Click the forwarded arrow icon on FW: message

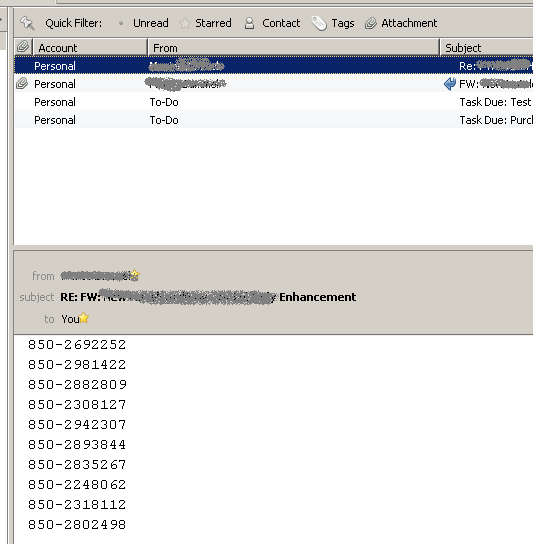click(x=450, y=84)
